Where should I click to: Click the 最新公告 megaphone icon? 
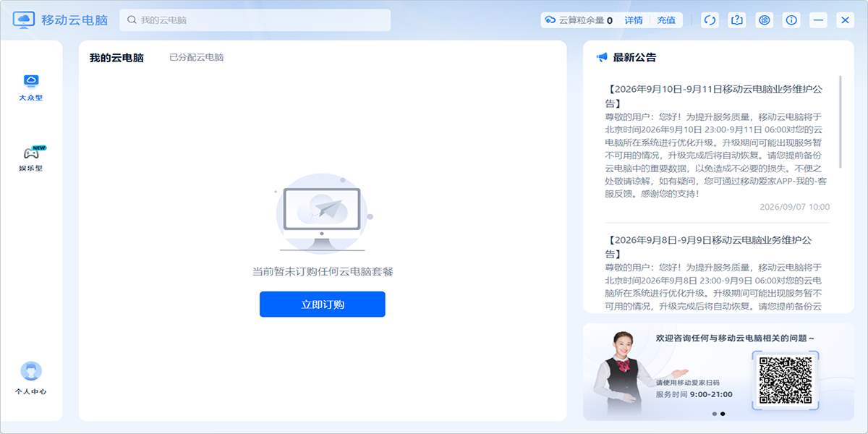(601, 57)
